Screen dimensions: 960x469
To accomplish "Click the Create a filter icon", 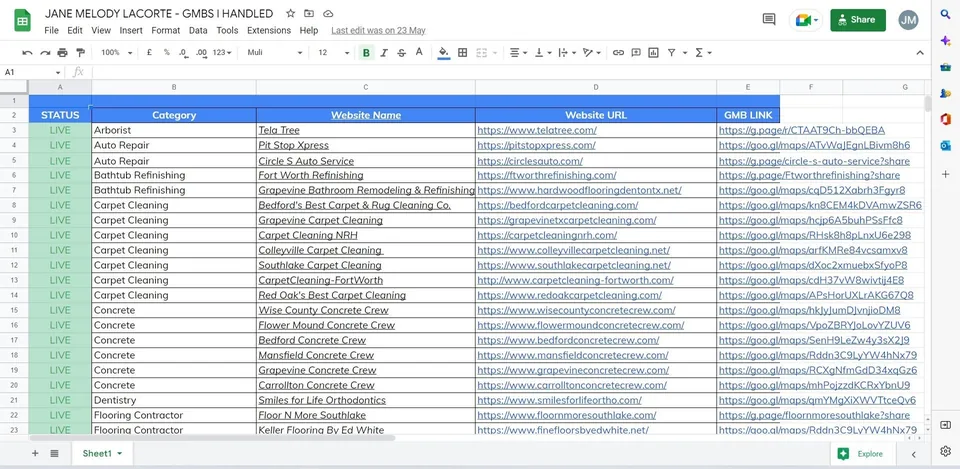I will 672,53.
